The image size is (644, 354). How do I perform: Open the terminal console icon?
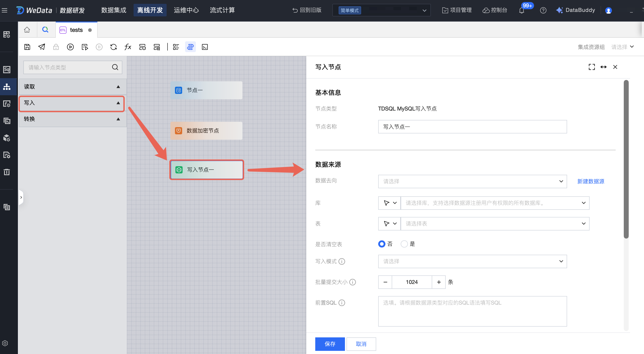205,47
